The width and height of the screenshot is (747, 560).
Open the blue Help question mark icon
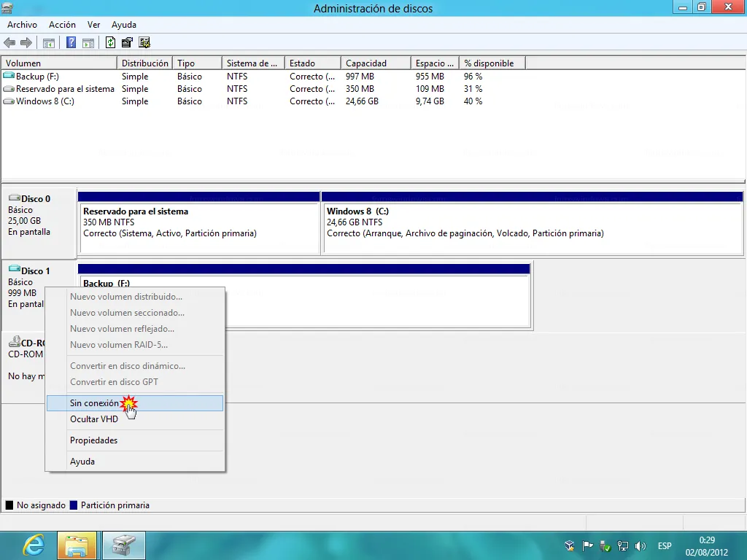(71, 42)
